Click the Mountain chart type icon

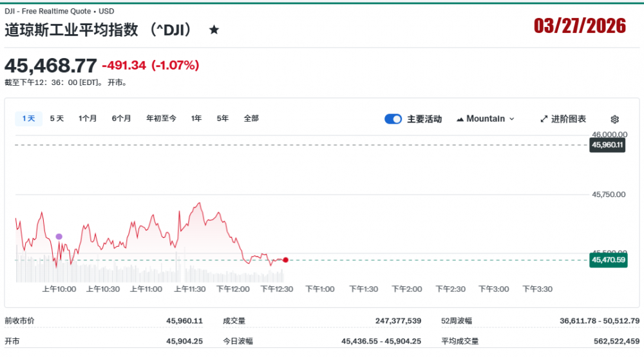click(460, 119)
